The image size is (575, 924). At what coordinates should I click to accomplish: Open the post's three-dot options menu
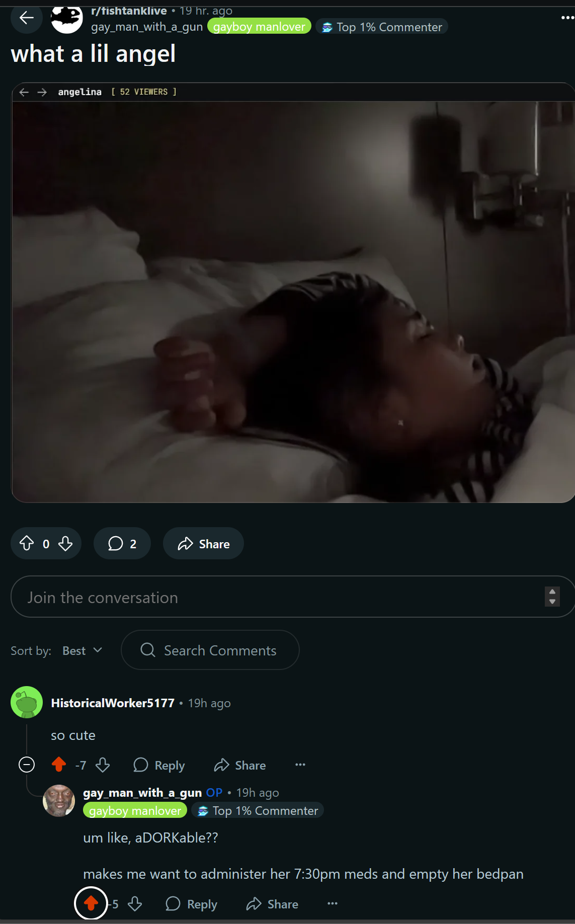[x=567, y=18]
